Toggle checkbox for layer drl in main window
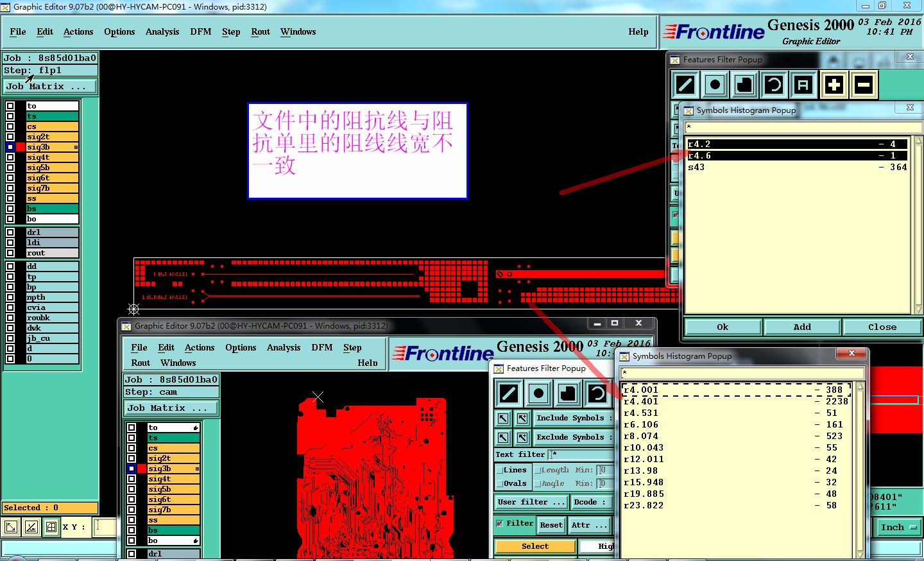 pos(10,232)
